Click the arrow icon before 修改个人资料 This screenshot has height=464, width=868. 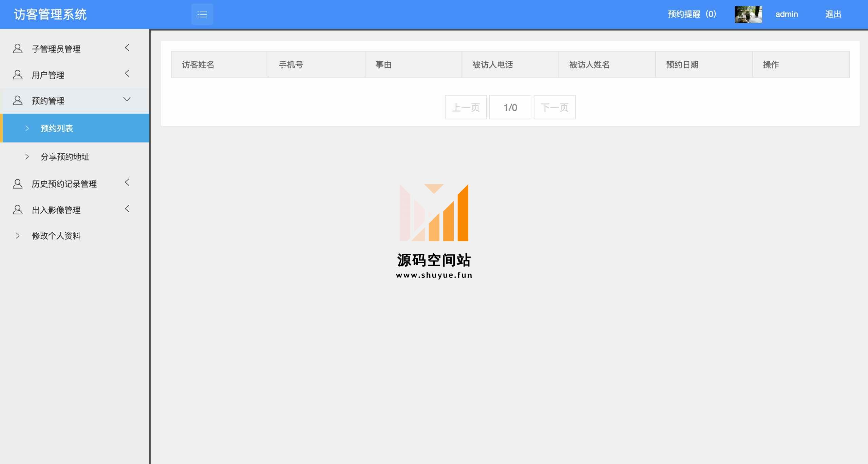point(18,235)
